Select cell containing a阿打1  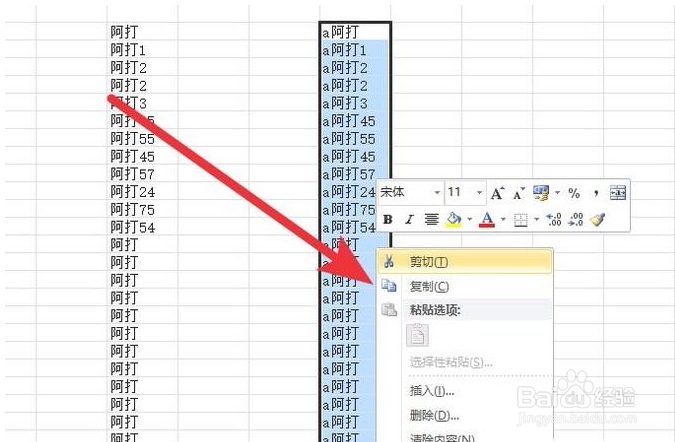coord(355,50)
